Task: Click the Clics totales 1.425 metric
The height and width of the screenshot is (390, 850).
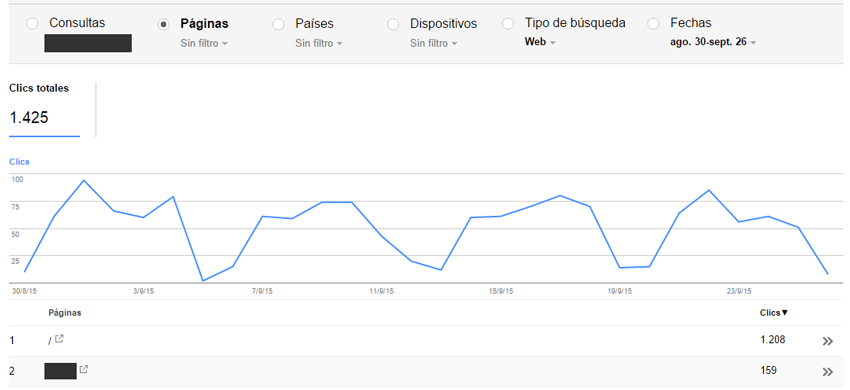Action: (x=44, y=109)
